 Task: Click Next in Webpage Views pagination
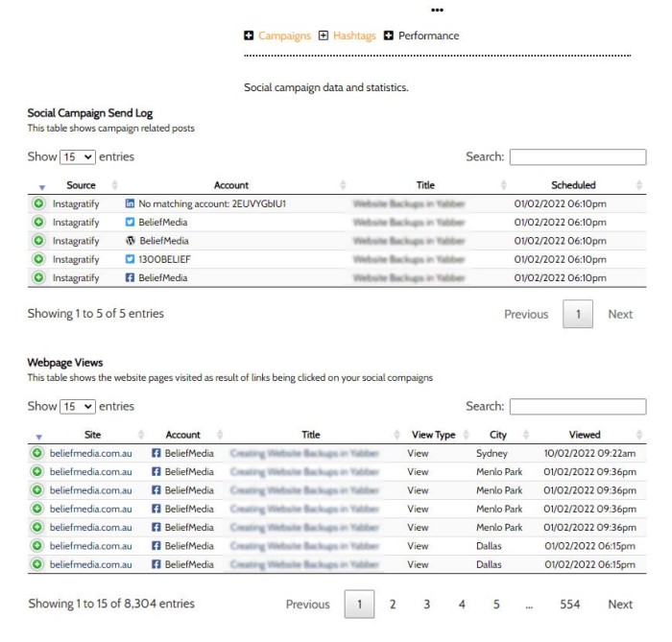[x=620, y=605]
